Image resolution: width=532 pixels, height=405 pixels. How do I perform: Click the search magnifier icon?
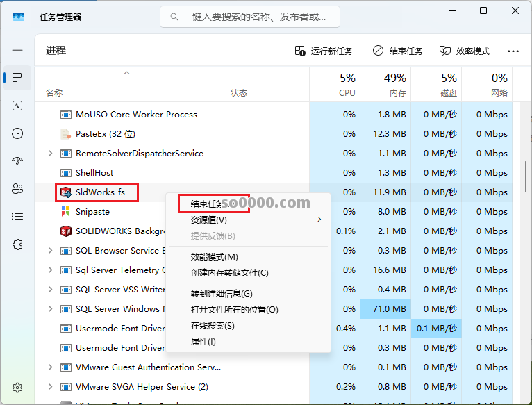174,17
